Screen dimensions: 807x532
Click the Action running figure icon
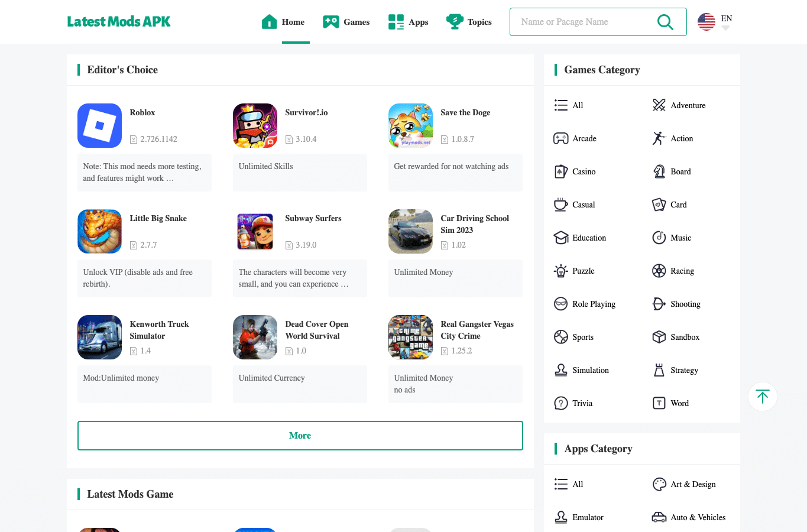point(659,138)
